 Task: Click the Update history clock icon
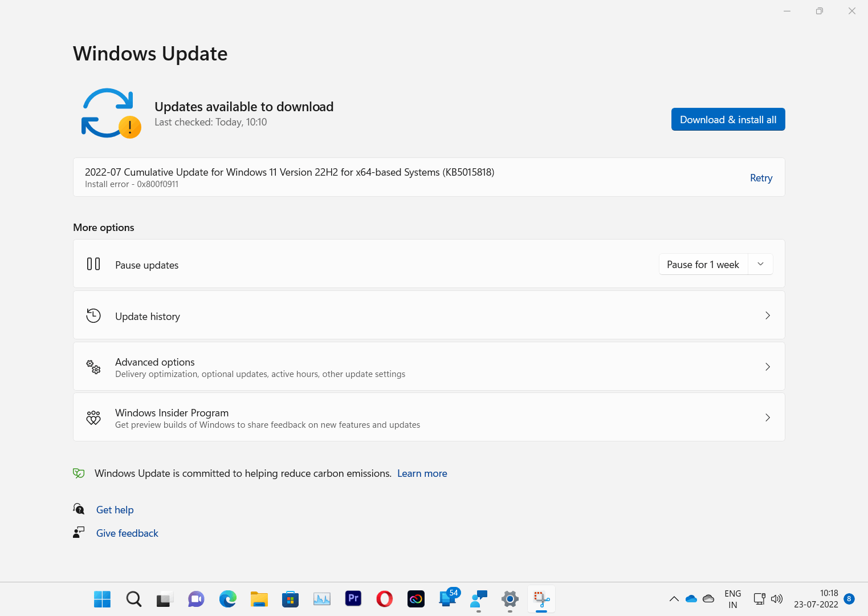coord(93,315)
